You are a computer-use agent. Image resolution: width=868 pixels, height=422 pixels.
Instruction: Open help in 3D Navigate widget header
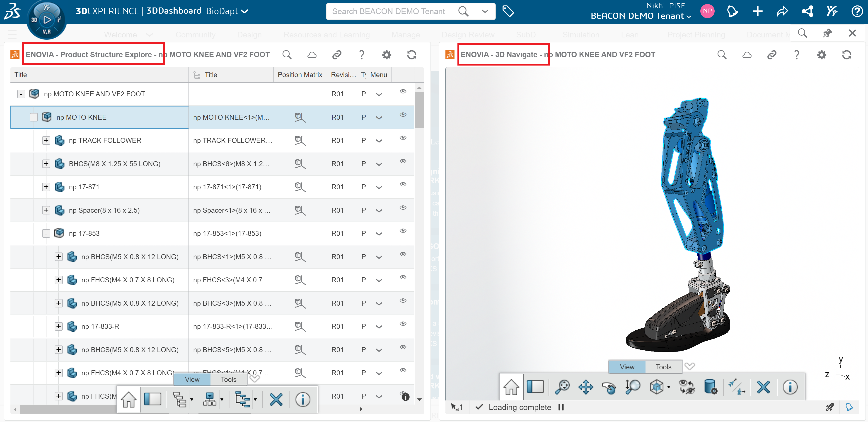(x=797, y=55)
